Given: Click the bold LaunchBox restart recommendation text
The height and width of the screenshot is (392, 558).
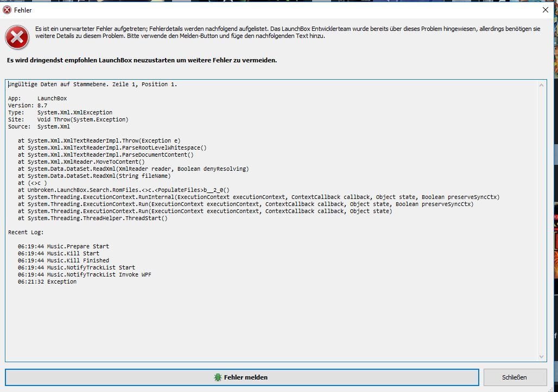Looking at the screenshot, I should 142,60.
